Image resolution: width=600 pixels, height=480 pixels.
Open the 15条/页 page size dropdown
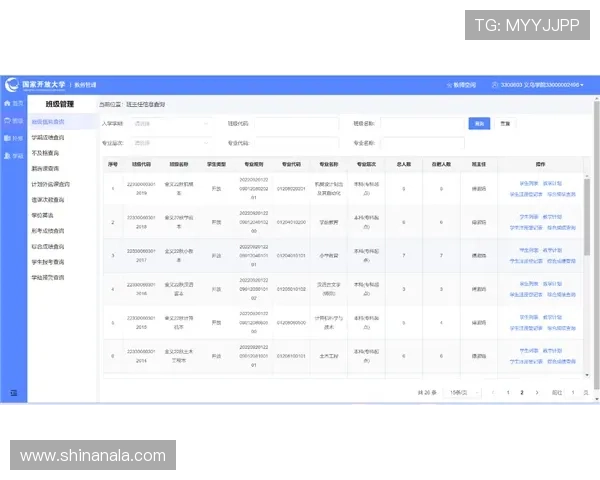pos(460,393)
